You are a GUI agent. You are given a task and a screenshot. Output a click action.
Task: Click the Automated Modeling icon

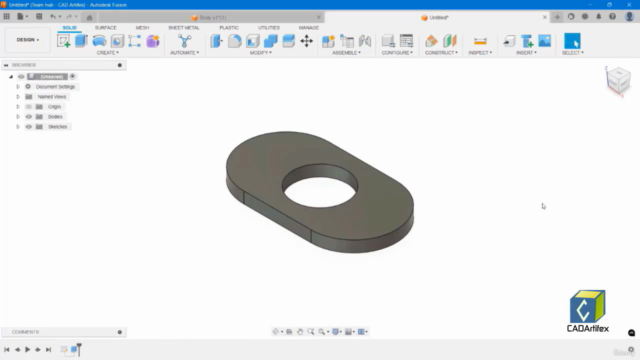click(184, 41)
